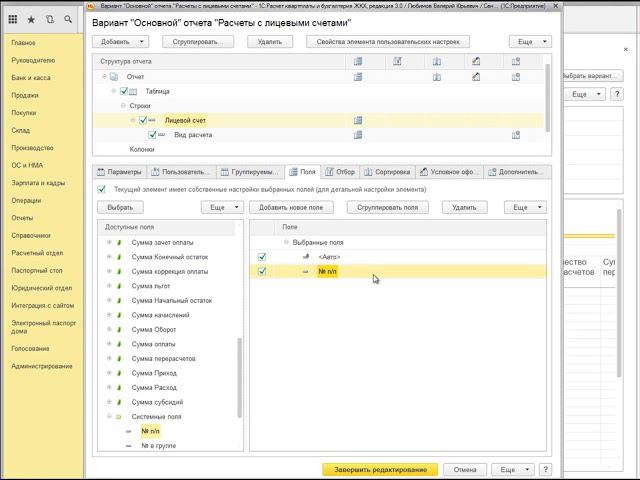This screenshot has height=480, width=640.
Task: Click Свойства элемента пользовательских настроек button
Action: pyautogui.click(x=388, y=42)
